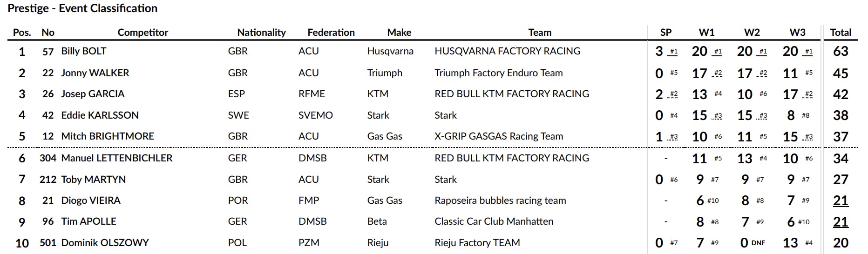Image resolution: width=868 pixels, height=254 pixels.
Task: Open Tim APOLLE's underlined total 21
Action: click(x=841, y=222)
